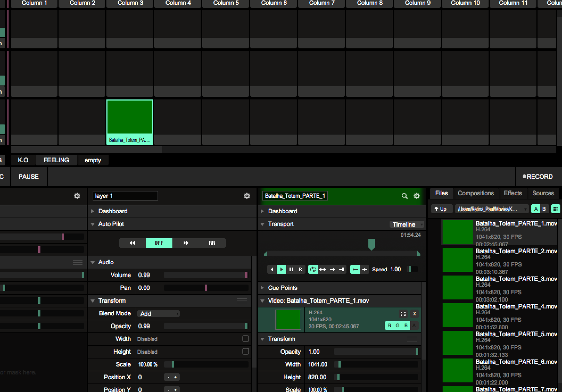Click the play-once-and-hold icon in Transport
This screenshot has height=392, width=562.
(x=342, y=269)
